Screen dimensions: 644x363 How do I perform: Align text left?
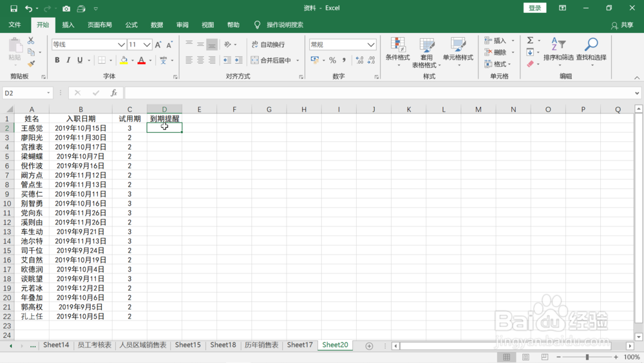[x=189, y=60]
